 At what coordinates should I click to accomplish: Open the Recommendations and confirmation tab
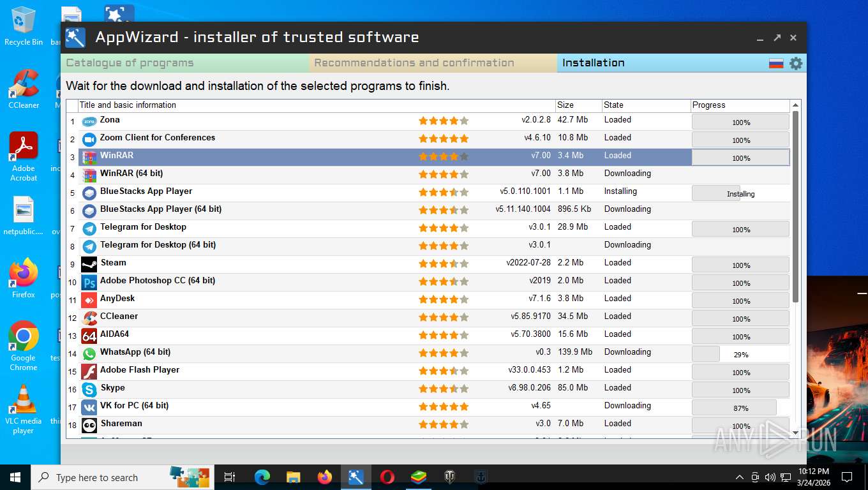[x=433, y=63]
